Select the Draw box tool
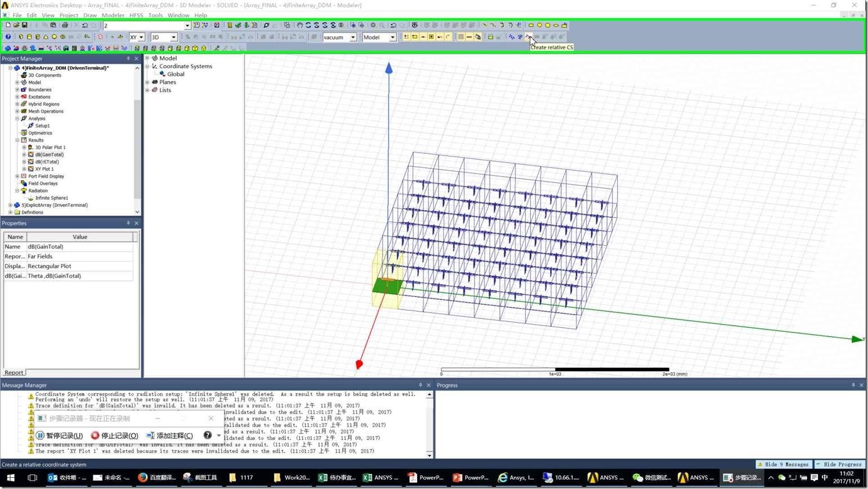The image size is (868, 489). [x=21, y=37]
